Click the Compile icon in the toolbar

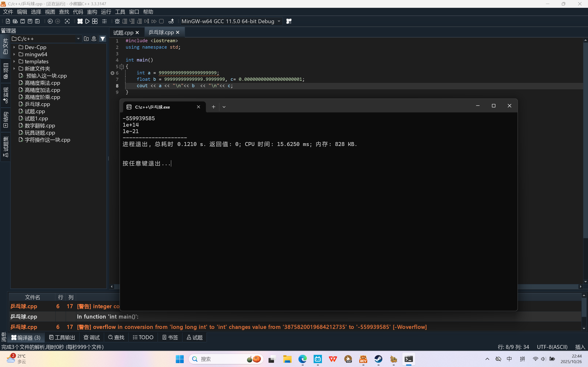click(x=80, y=21)
